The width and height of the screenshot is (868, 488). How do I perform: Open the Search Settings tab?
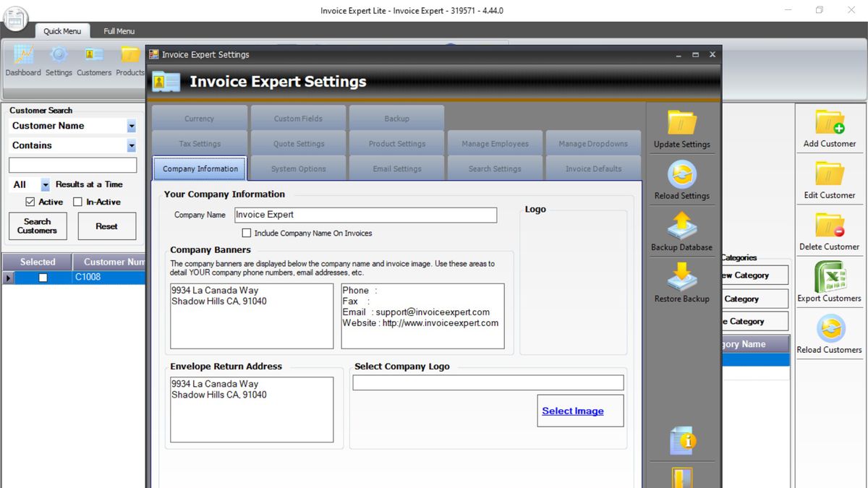495,168
